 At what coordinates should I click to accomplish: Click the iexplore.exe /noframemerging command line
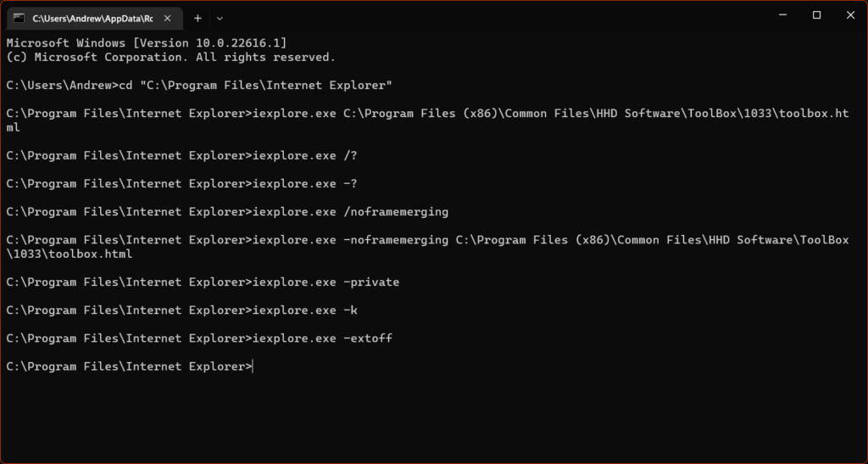click(x=227, y=212)
